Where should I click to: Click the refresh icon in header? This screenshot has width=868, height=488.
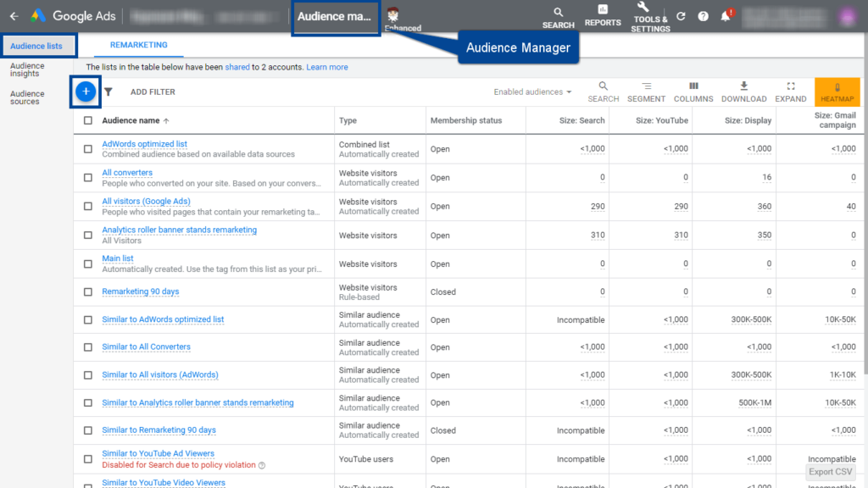[x=681, y=16]
